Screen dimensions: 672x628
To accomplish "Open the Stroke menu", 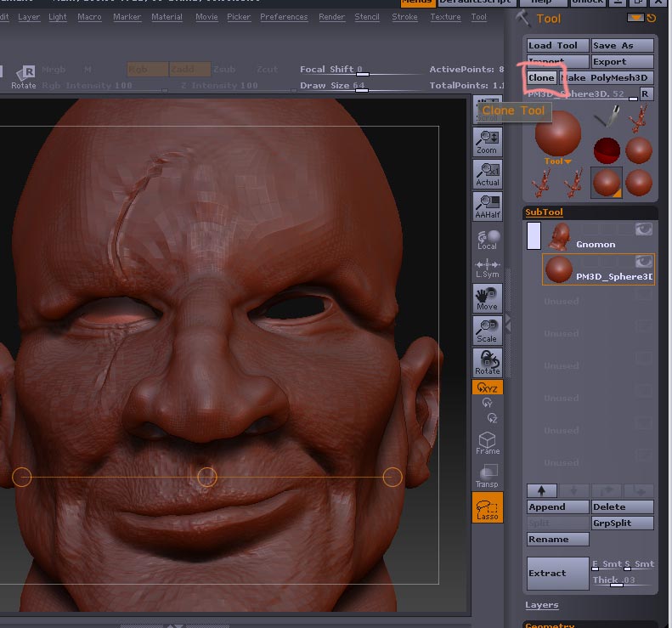I will click(404, 17).
